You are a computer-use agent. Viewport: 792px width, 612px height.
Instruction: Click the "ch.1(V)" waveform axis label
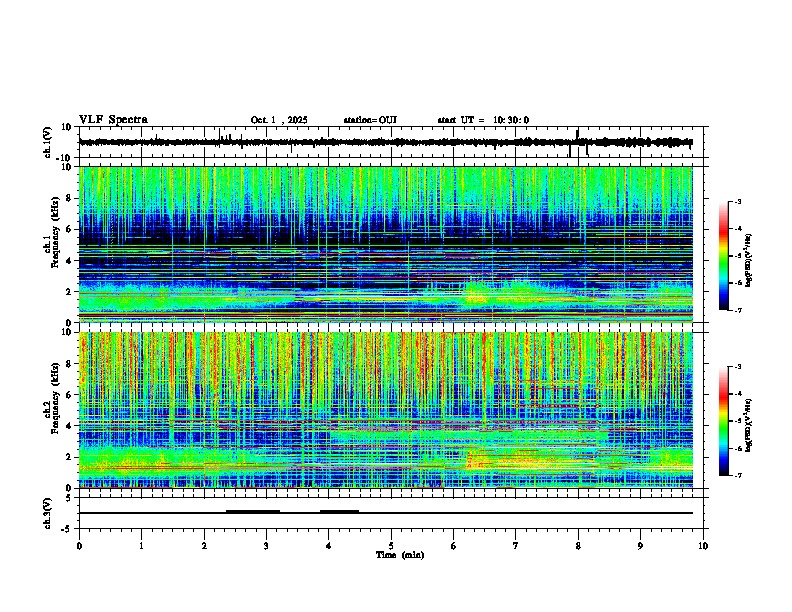click(48, 142)
